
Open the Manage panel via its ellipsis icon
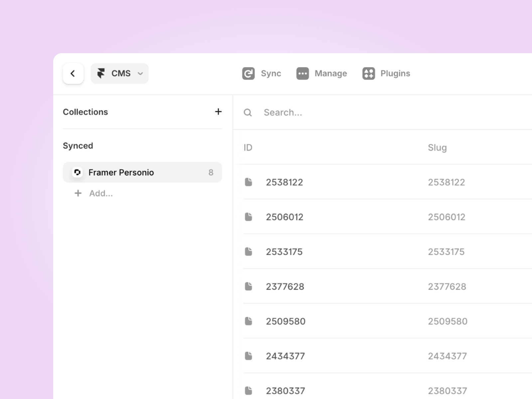302,73
